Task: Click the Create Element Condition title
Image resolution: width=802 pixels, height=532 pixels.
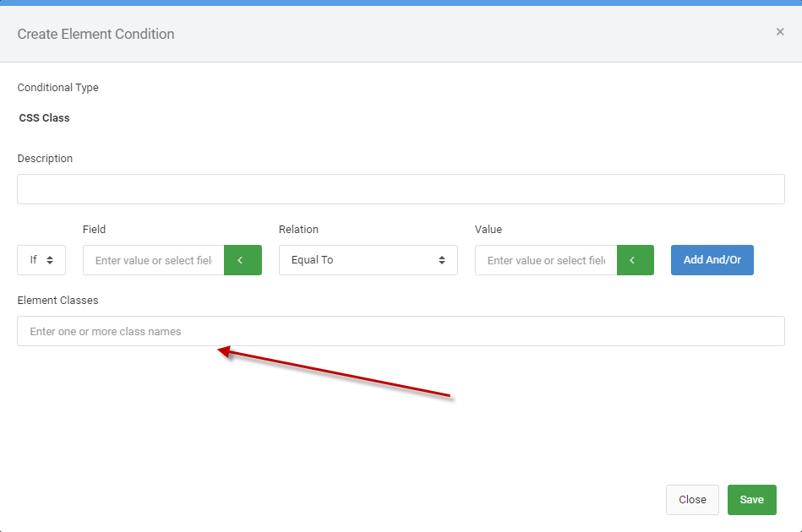Action: tap(96, 35)
